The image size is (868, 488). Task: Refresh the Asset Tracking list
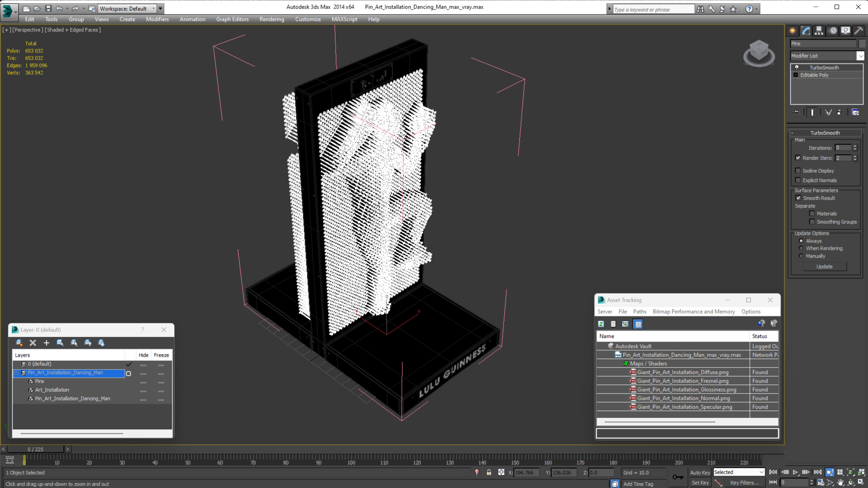pyautogui.click(x=601, y=324)
